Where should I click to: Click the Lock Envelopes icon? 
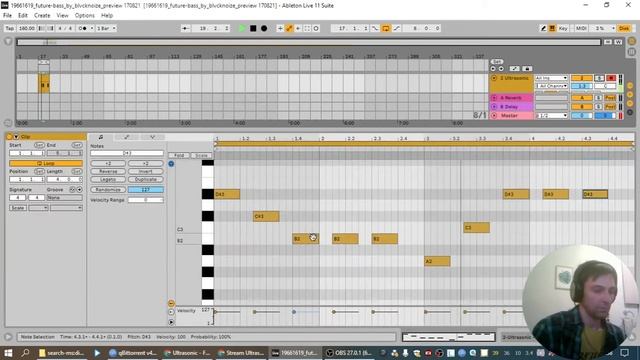pyautogui.click(x=527, y=69)
